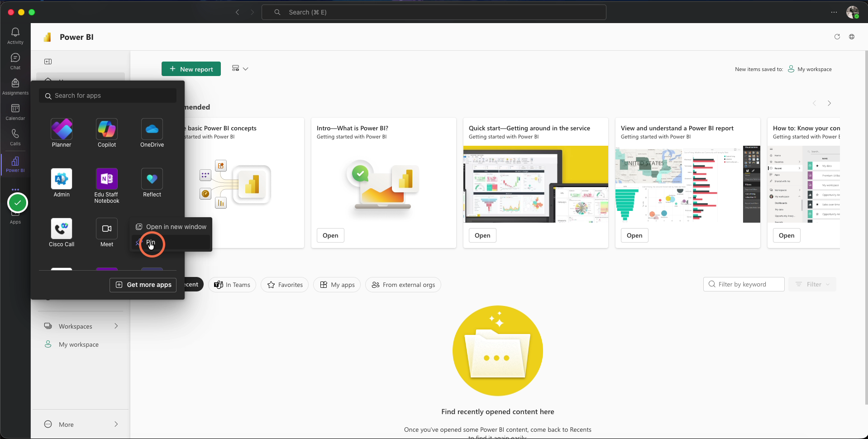868x439 pixels.
Task: Launch the Edu Staff Notebook app
Action: point(107,179)
